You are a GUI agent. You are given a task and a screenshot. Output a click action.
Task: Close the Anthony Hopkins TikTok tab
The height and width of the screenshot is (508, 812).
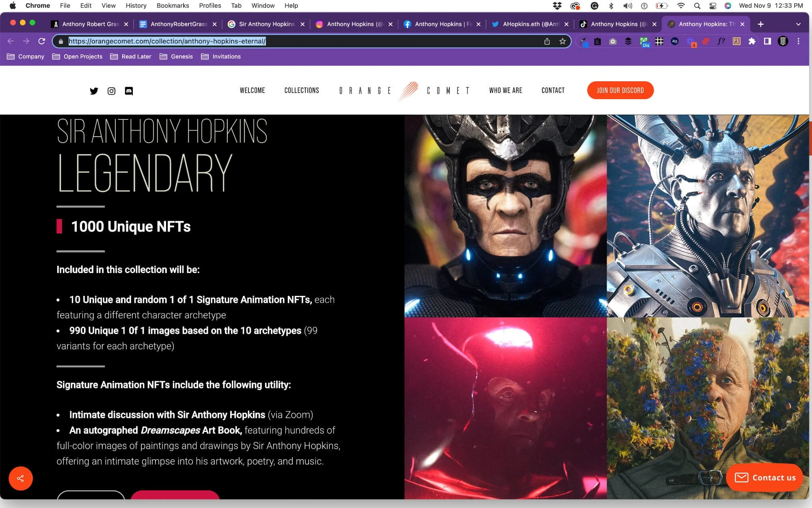click(654, 24)
